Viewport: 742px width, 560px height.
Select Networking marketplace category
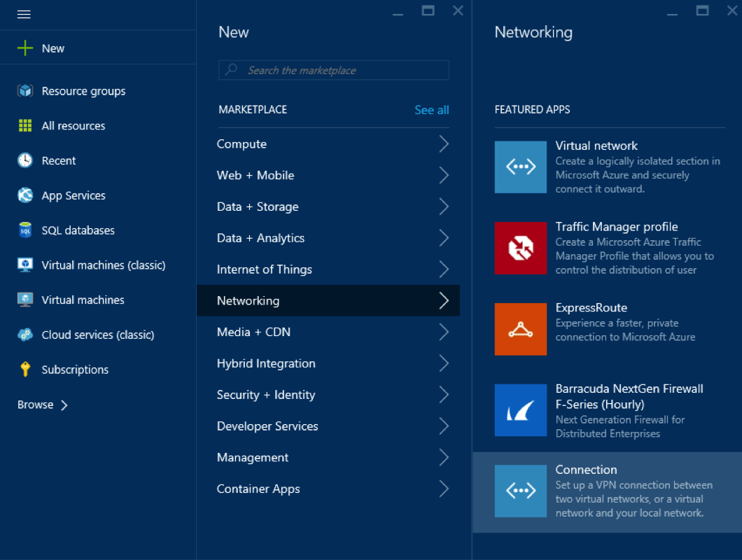point(328,300)
